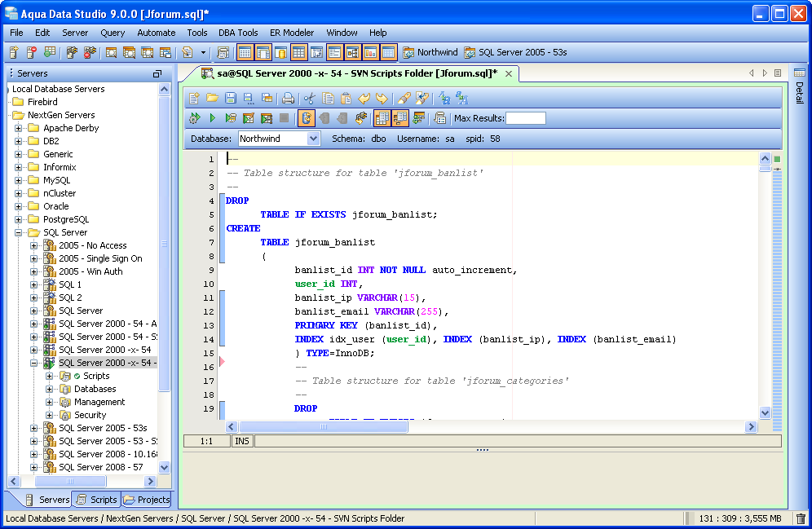
Task: Expand the Databases node in server tree
Action: pos(49,389)
